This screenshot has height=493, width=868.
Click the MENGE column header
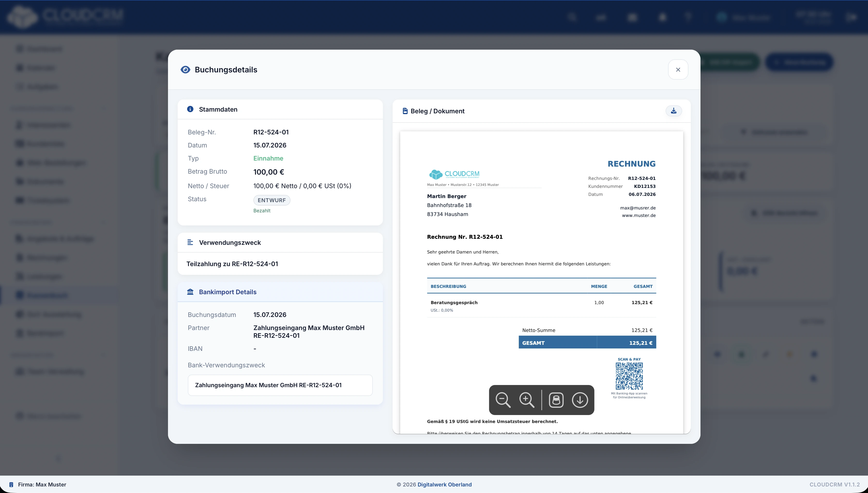pyautogui.click(x=599, y=286)
